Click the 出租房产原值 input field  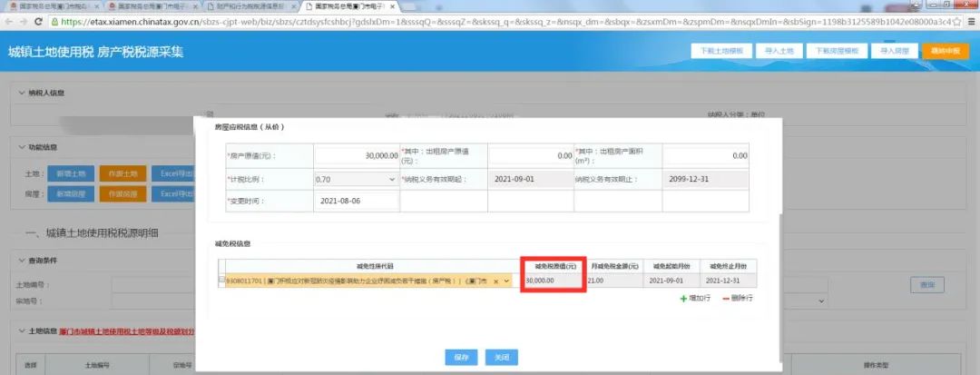pos(531,155)
